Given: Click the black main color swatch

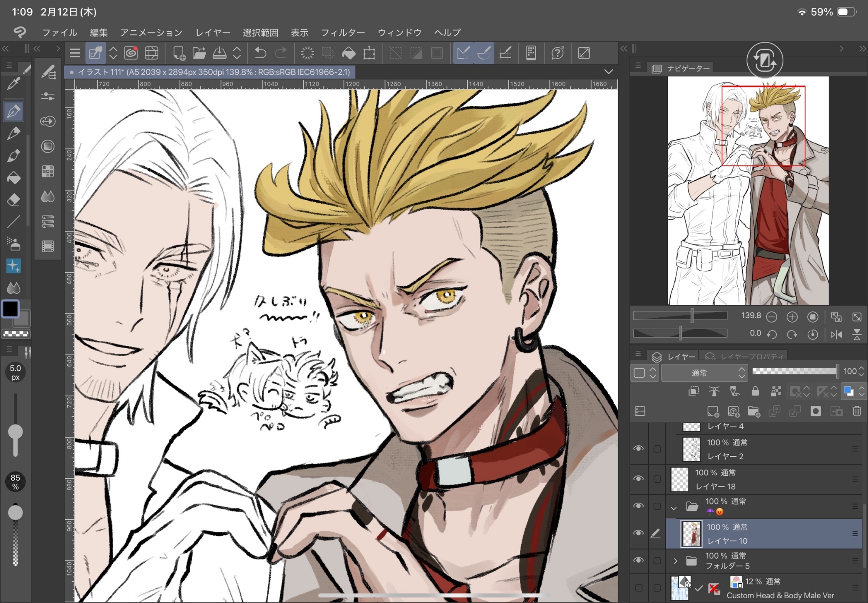Looking at the screenshot, I should pyautogui.click(x=10, y=309).
